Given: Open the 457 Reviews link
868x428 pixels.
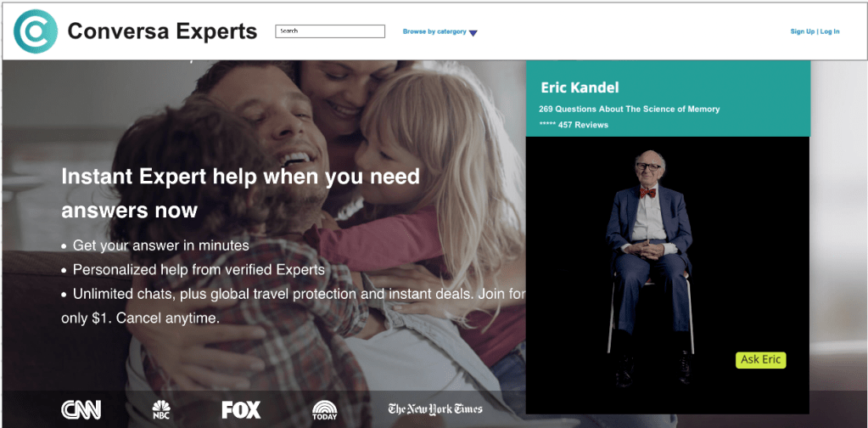Looking at the screenshot, I should 583,125.
